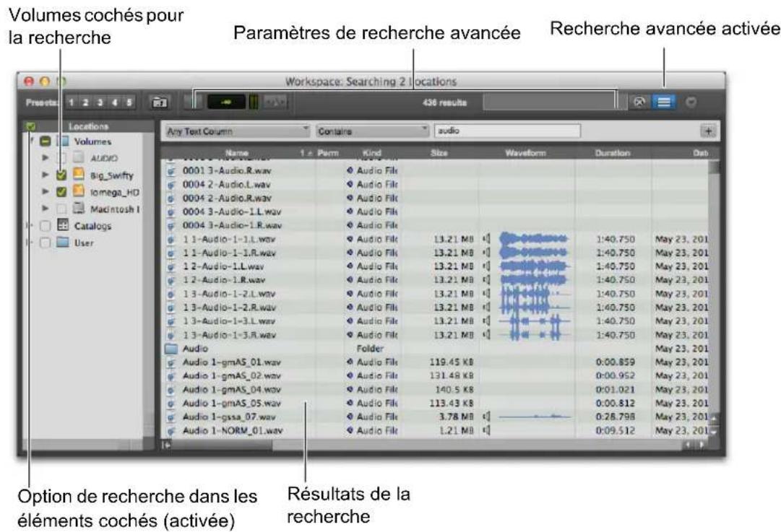Click the User folder icon
The width and height of the screenshot is (781, 532).
point(63,243)
